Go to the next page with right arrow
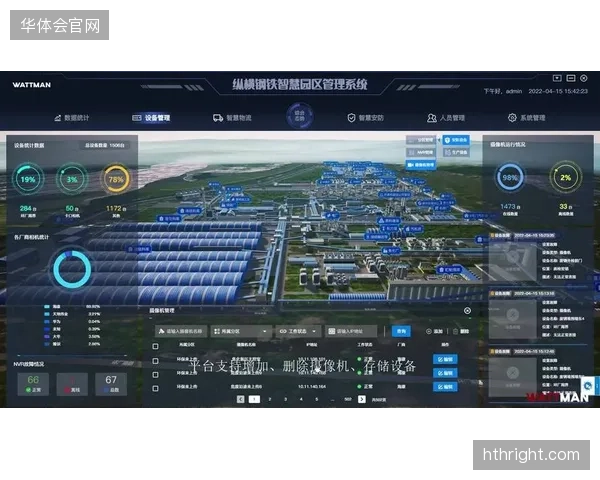Image resolution: width=600 pixels, height=480 pixels. tap(362, 399)
